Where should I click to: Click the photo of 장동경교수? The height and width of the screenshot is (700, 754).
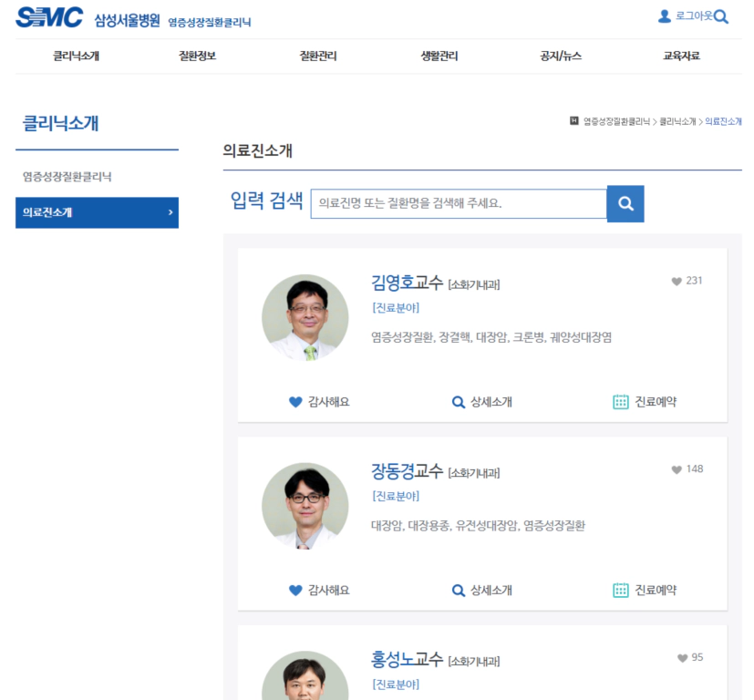[305, 506]
